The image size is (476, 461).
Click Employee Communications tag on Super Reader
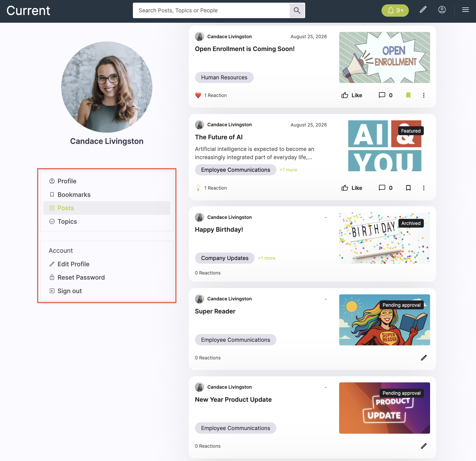[236, 340]
